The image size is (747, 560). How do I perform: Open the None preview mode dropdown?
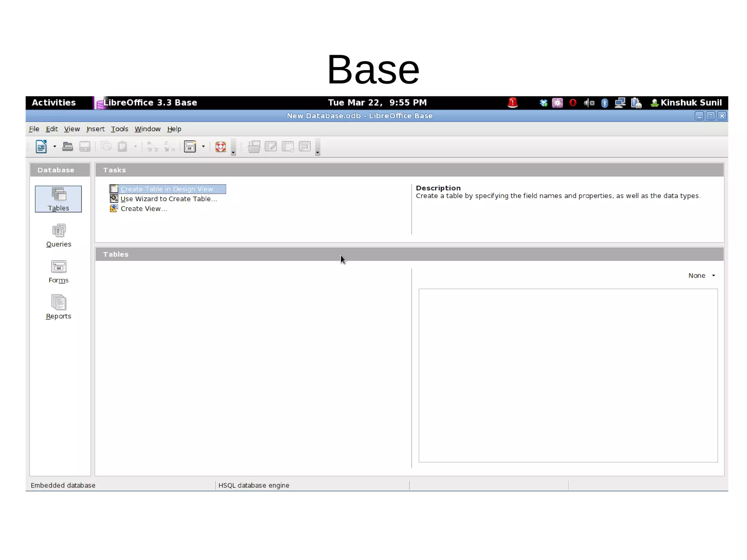(x=702, y=275)
